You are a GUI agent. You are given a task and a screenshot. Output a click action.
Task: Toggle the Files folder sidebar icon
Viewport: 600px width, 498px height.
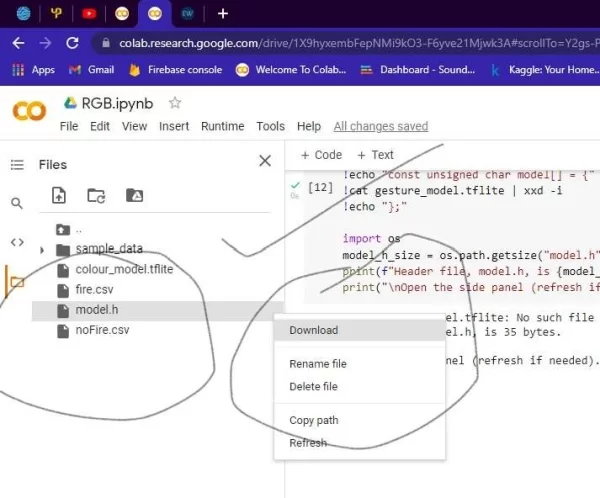pyautogui.click(x=17, y=282)
